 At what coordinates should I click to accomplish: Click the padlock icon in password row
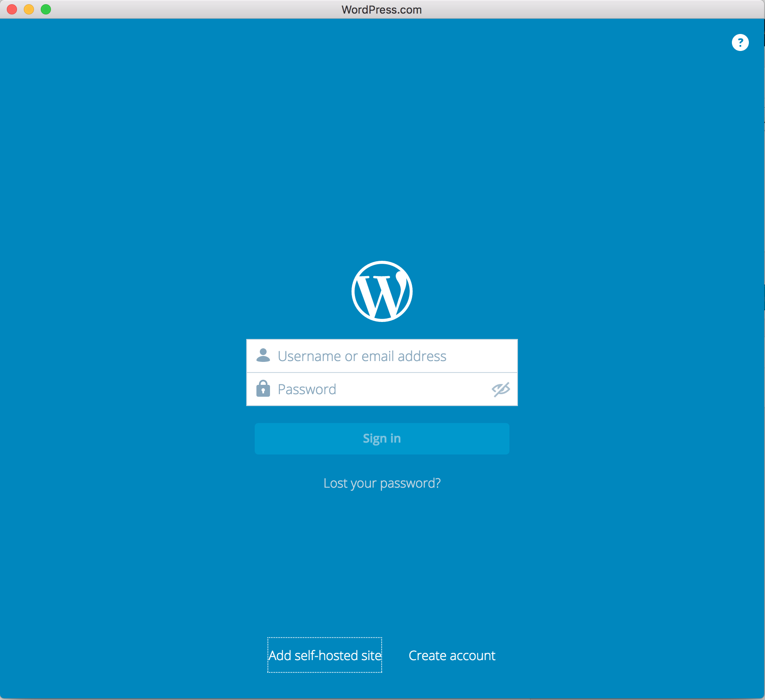coord(263,389)
